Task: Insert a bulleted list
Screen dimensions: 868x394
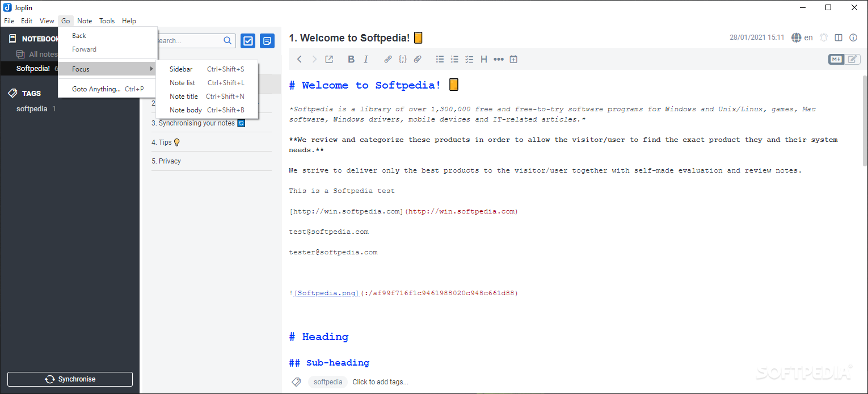Action: pyautogui.click(x=440, y=59)
